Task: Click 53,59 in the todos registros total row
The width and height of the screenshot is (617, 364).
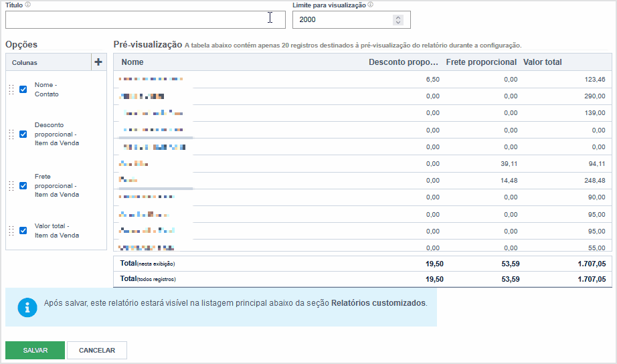Action: click(511, 280)
